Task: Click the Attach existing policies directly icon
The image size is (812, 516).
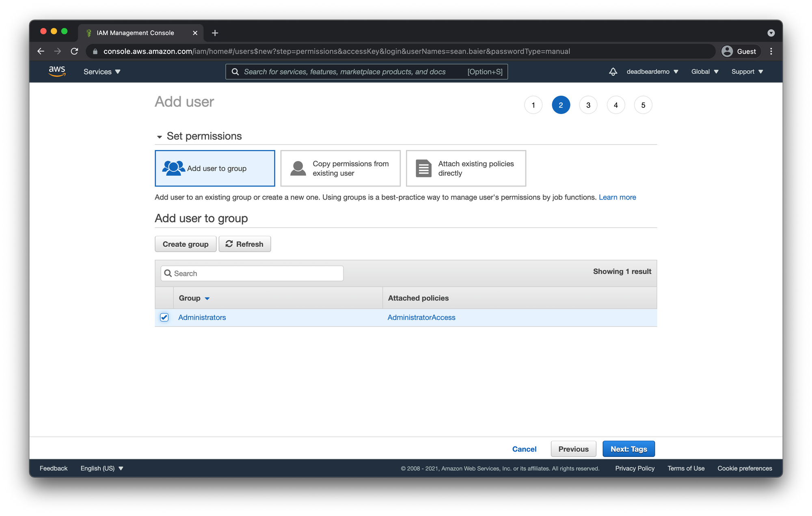Action: (x=424, y=168)
